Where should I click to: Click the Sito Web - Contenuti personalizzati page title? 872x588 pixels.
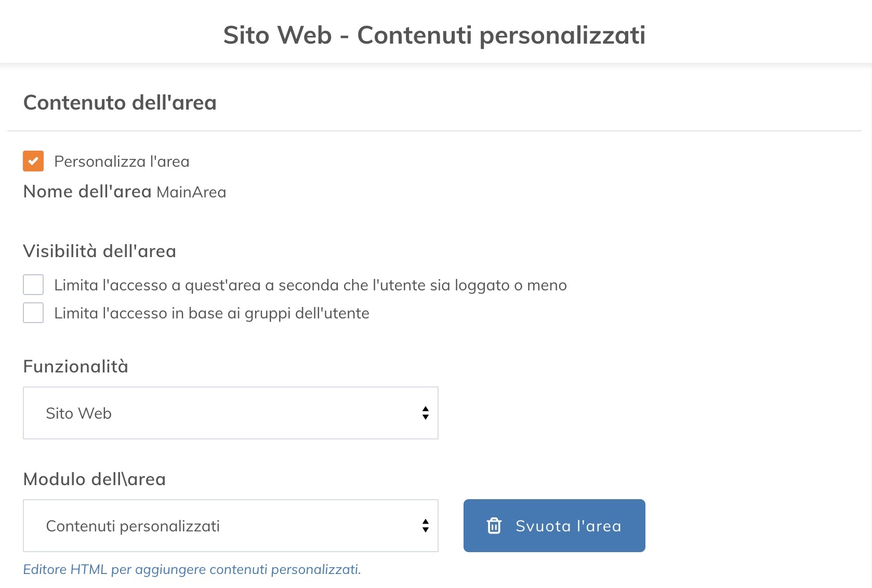(435, 36)
